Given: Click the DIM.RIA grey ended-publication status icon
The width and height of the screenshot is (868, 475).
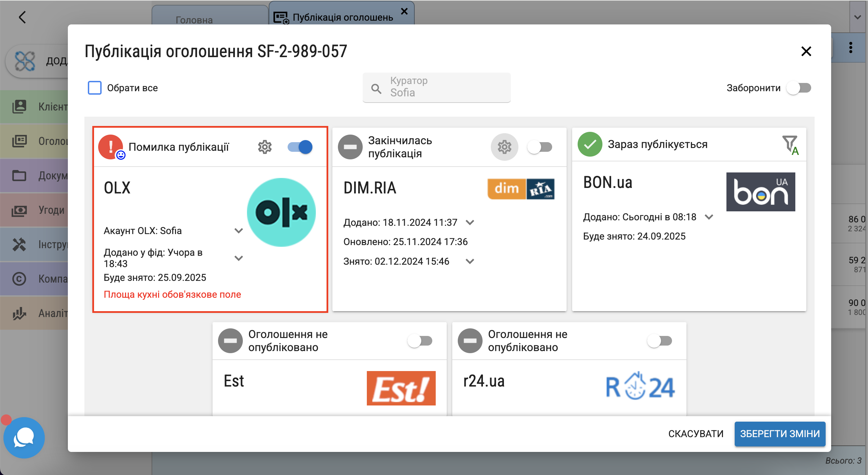Looking at the screenshot, I should [x=350, y=147].
